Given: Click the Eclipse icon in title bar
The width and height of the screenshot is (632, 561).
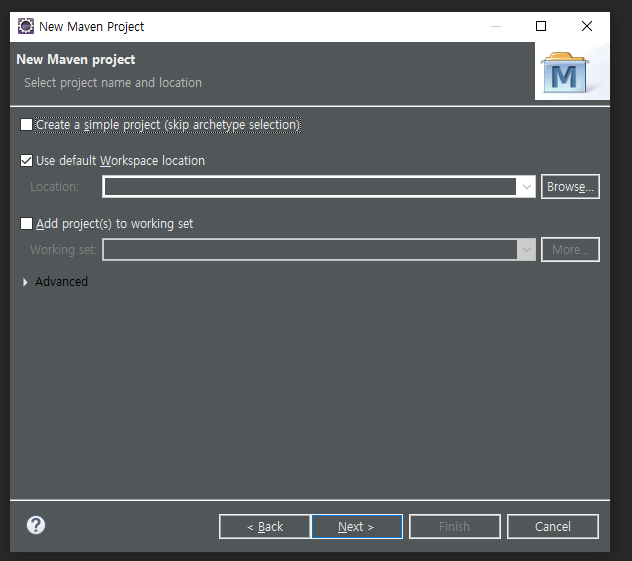Looking at the screenshot, I should tap(26, 26).
